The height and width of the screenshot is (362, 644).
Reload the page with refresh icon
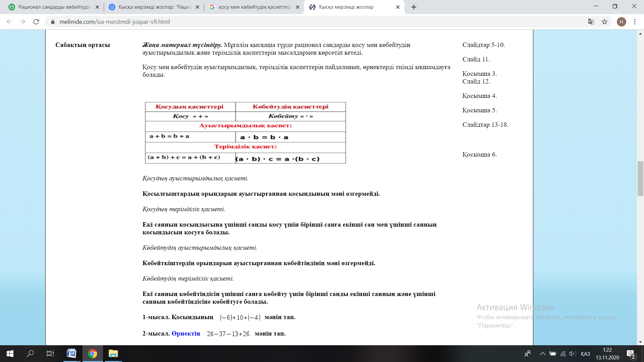pos(36,22)
